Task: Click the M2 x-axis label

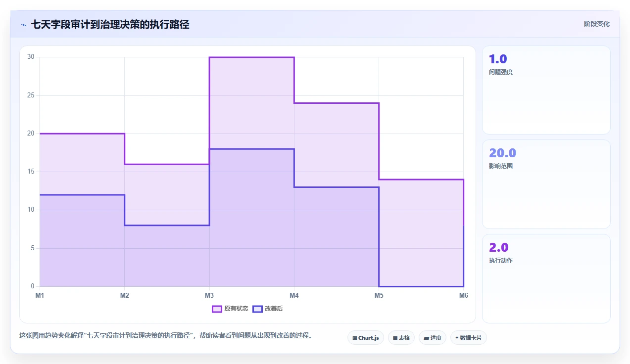Action: tap(124, 295)
